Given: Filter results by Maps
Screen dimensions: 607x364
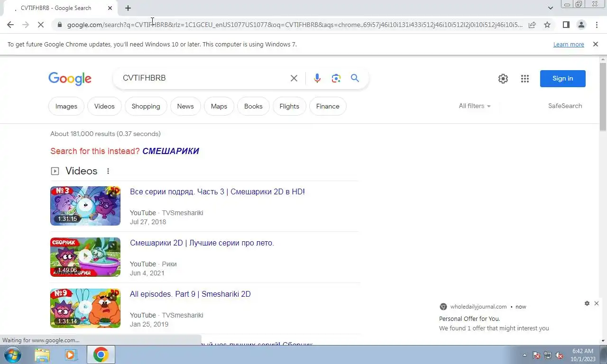Looking at the screenshot, I should pos(219,106).
